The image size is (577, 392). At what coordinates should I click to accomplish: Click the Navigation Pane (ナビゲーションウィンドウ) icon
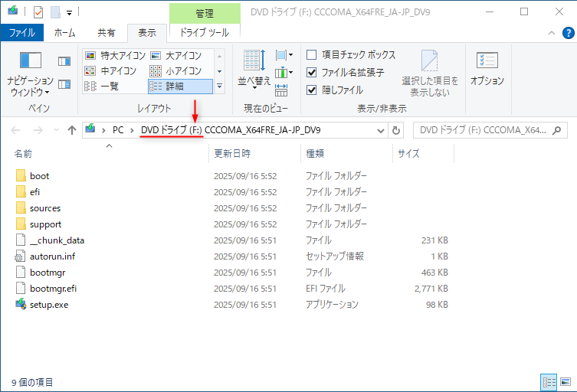tap(30, 60)
